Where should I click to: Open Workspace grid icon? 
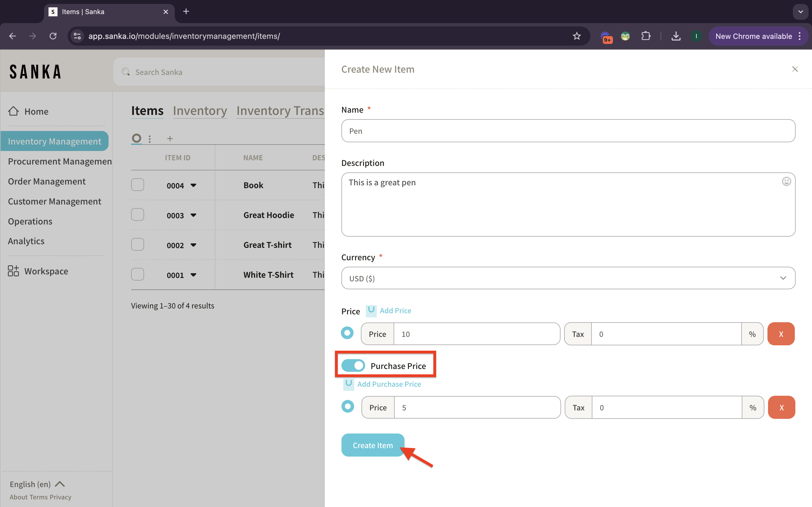pos(14,271)
